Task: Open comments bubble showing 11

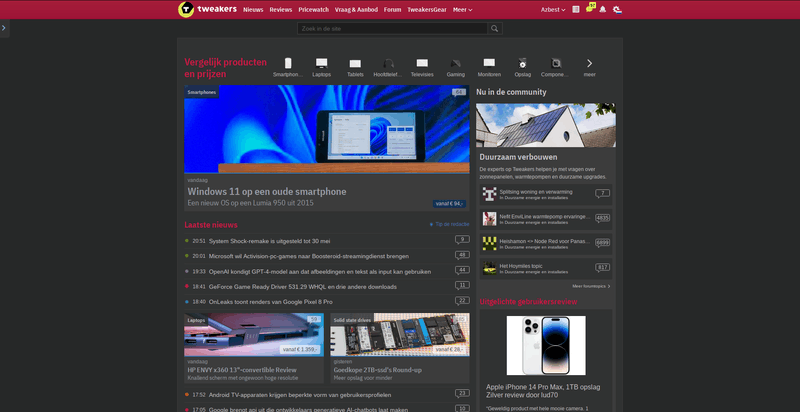Action: click(462, 286)
